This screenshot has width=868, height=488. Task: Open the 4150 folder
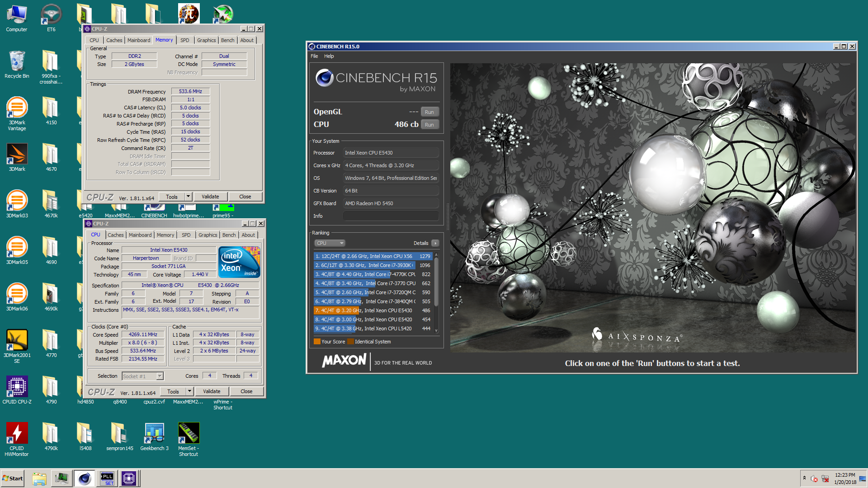point(51,111)
